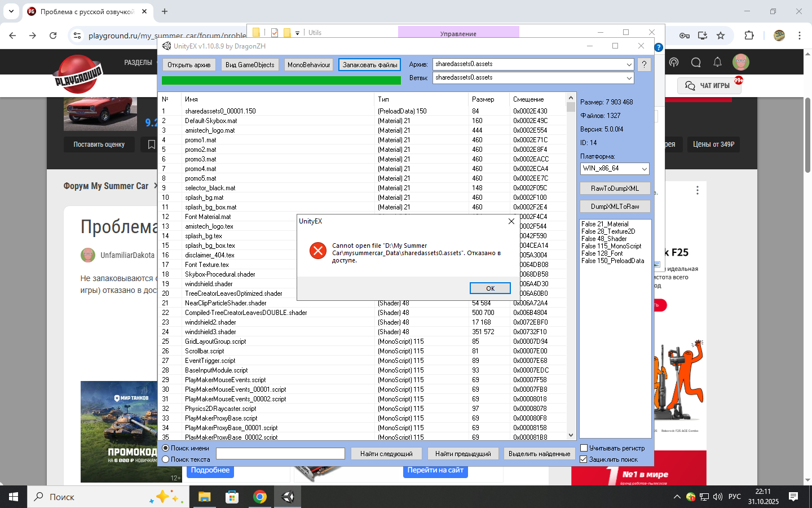The image size is (812, 508).
Task: Select the "Поиск имени" radio button
Action: coord(166,448)
